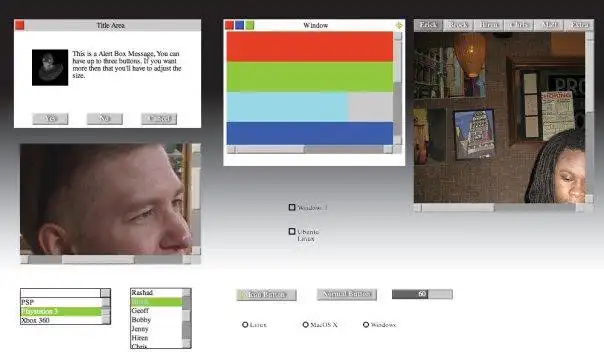The image size is (604, 362).
Task: Click the alert box thumbnail image
Action: (50, 67)
